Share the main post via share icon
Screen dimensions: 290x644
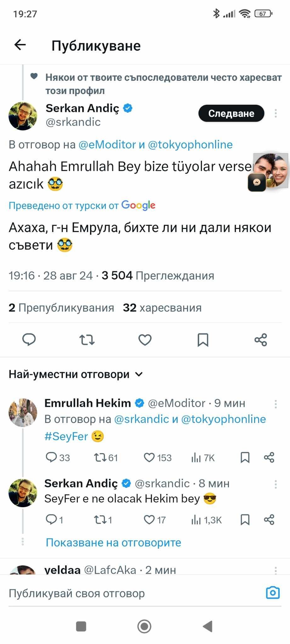tap(261, 340)
